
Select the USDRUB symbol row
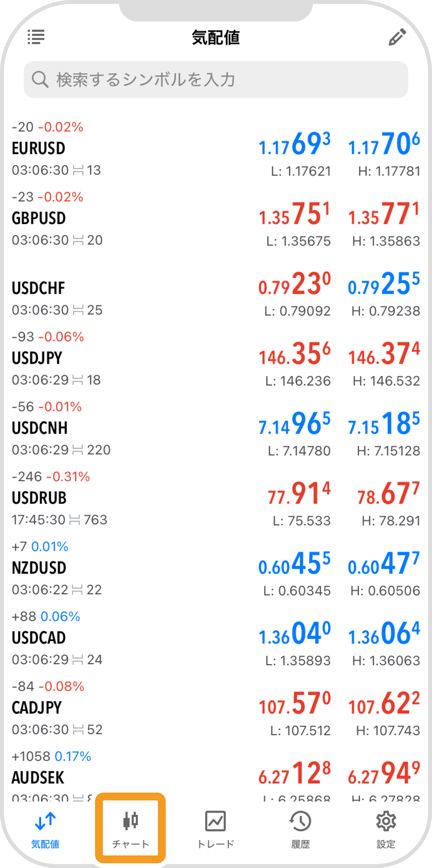(118, 498)
